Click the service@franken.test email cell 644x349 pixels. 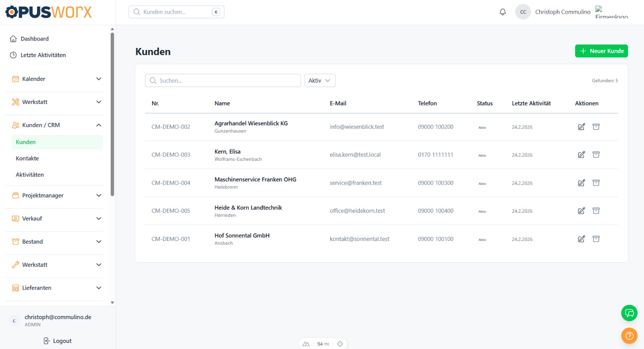coord(355,183)
